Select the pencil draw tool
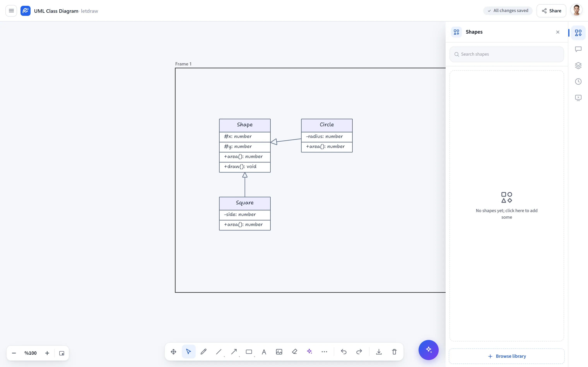The width and height of the screenshot is (588, 367). [x=204, y=352]
